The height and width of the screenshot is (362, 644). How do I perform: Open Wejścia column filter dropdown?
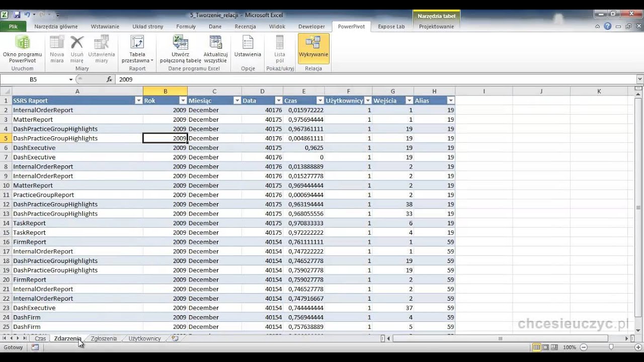[x=409, y=101]
